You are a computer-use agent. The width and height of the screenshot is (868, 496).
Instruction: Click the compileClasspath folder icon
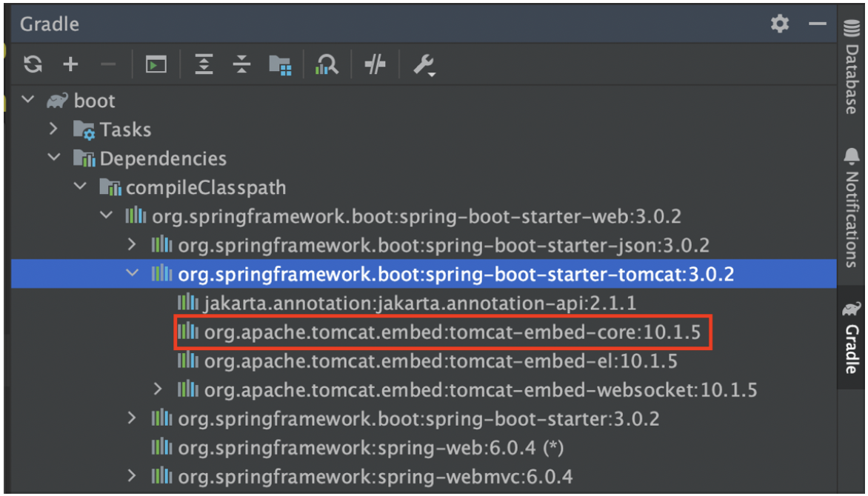[110, 187]
